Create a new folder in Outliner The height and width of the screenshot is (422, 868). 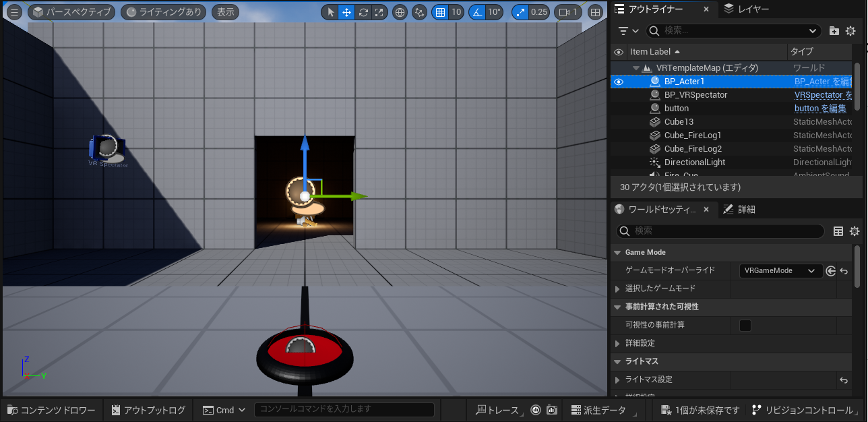834,31
